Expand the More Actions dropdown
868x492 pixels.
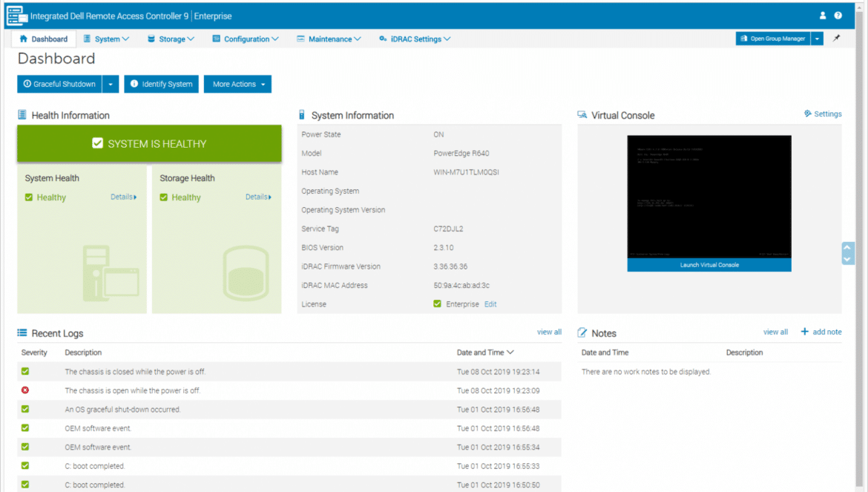pyautogui.click(x=237, y=84)
